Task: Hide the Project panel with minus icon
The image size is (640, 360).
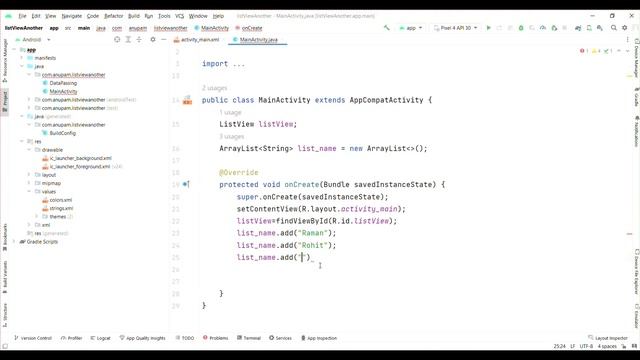Action: (x=164, y=40)
